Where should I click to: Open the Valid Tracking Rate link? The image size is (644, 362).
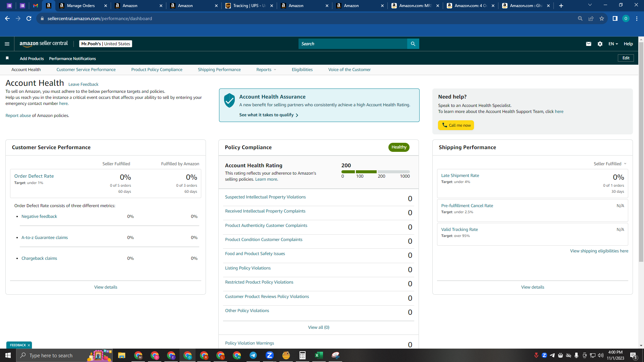(x=460, y=230)
